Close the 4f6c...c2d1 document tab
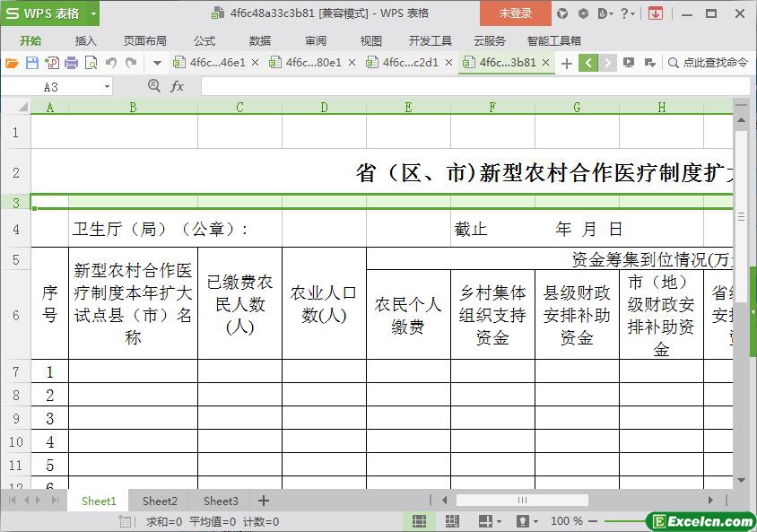 [x=449, y=63]
